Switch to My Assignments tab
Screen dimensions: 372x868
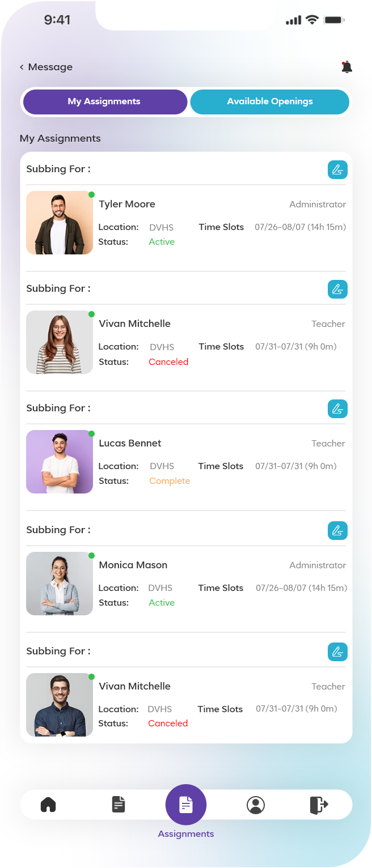[x=104, y=102]
